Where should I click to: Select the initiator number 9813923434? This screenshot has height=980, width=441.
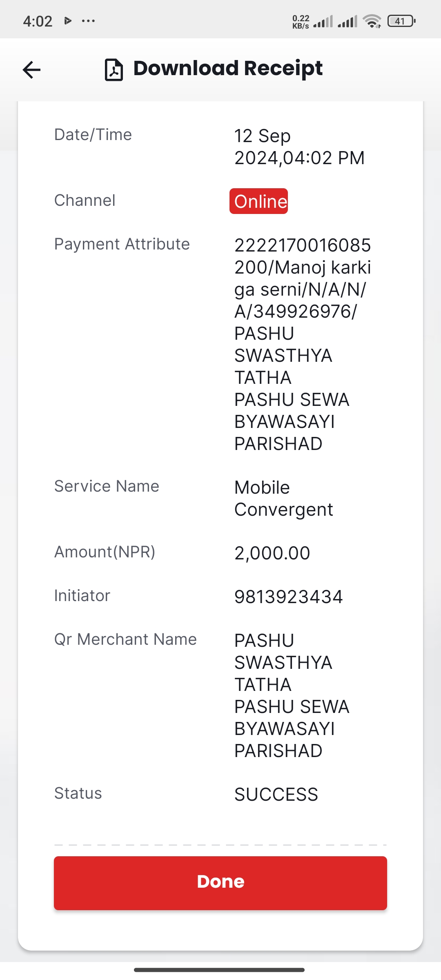(x=288, y=597)
